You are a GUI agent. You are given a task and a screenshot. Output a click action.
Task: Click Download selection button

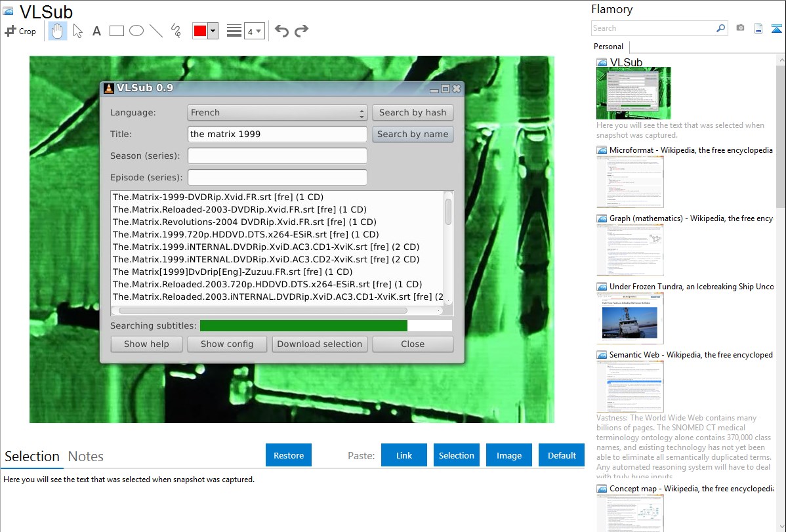pos(320,344)
